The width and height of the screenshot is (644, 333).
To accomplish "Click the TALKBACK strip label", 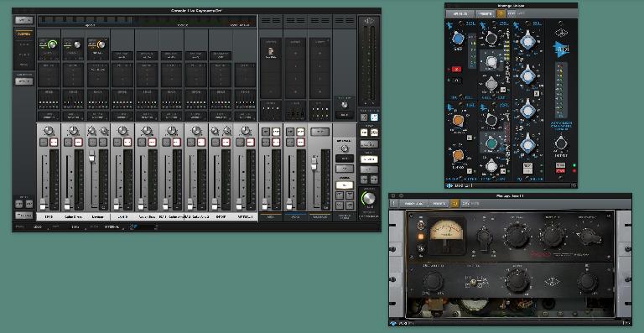I will coord(319,216).
